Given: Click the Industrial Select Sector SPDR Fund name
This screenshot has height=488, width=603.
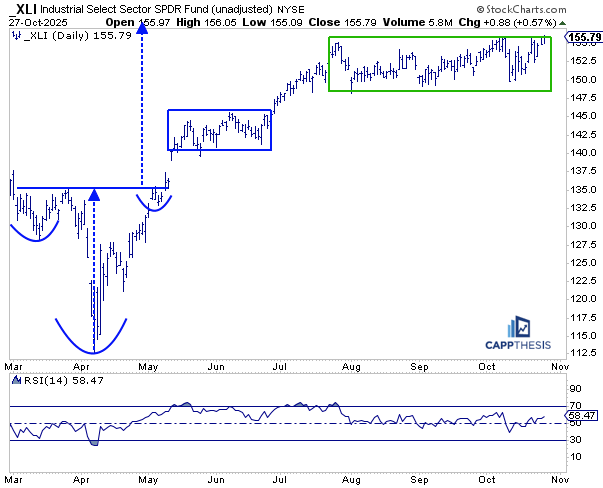Looking at the screenshot, I should click(156, 9).
